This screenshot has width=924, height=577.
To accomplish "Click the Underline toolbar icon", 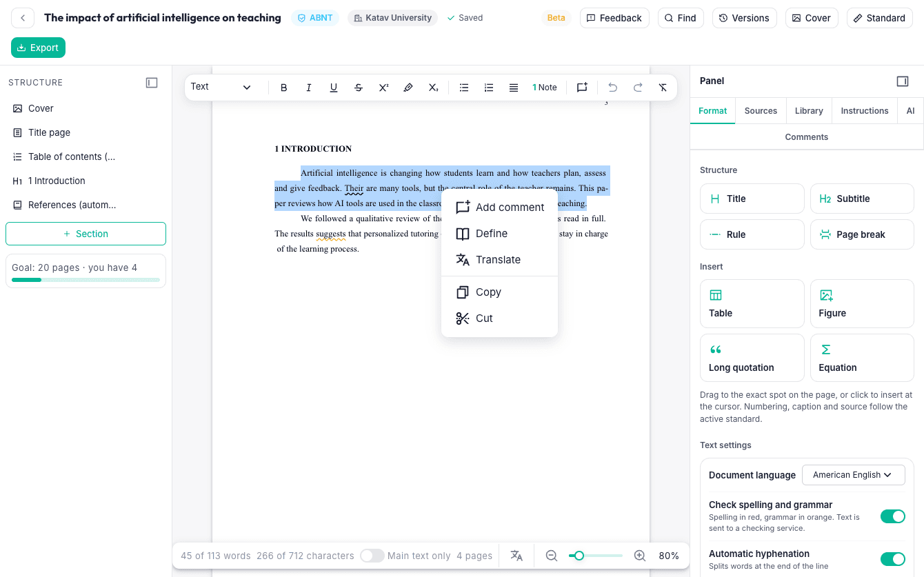I will tap(334, 88).
